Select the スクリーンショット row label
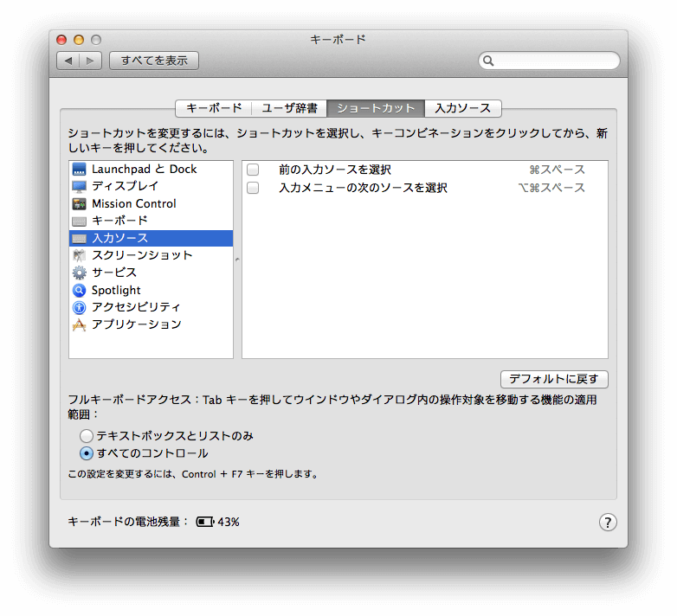The height and width of the screenshot is (616, 677). pyautogui.click(x=142, y=255)
